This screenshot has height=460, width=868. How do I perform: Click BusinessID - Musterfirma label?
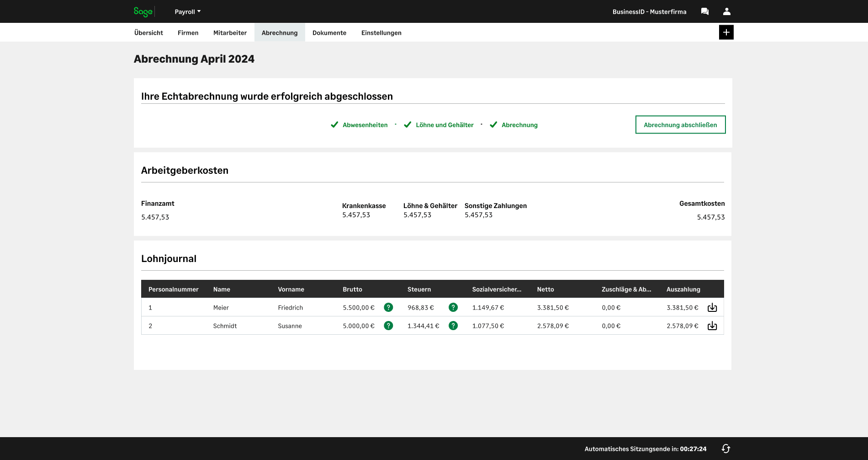coord(649,12)
